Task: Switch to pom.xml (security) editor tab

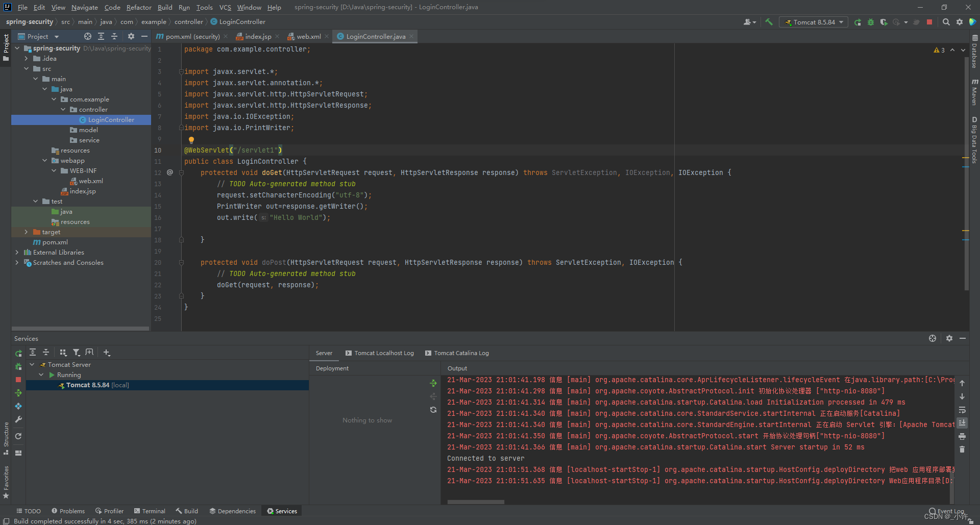Action: click(x=192, y=36)
